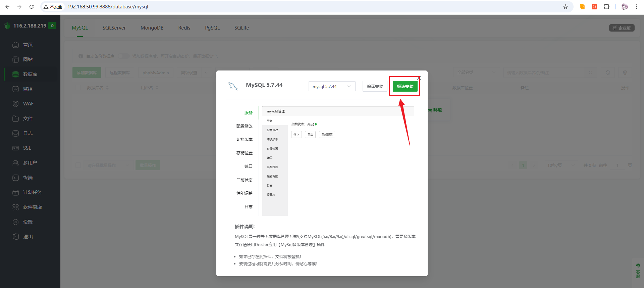
Task: Open the Software Store grid icon
Action: click(x=15, y=207)
